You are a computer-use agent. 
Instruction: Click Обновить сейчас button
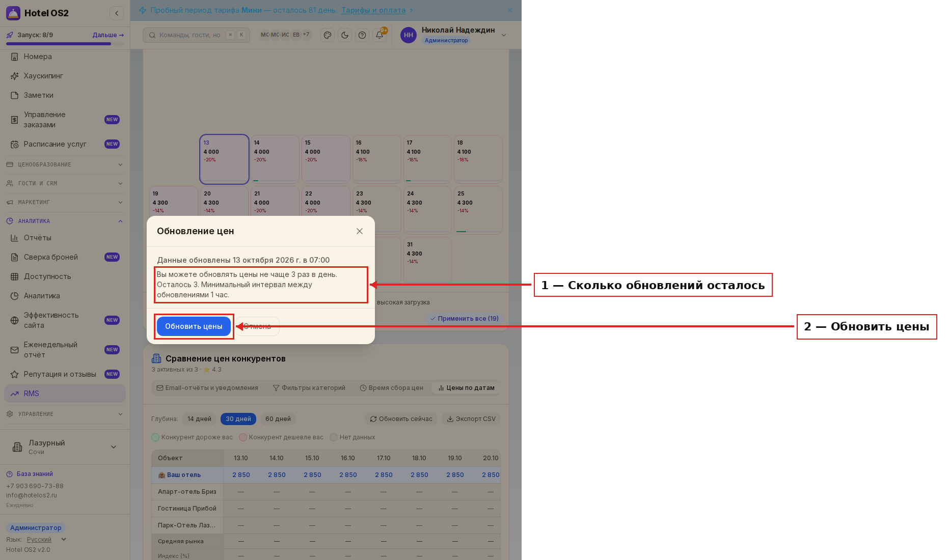point(401,419)
